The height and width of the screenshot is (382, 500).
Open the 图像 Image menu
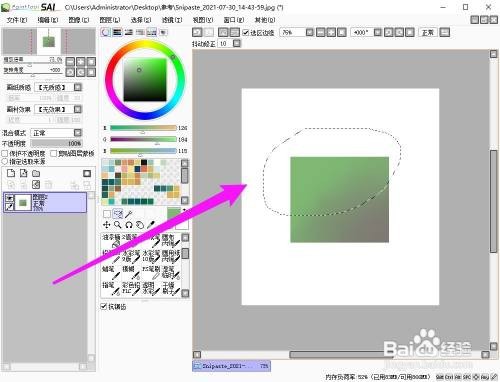click(x=79, y=20)
